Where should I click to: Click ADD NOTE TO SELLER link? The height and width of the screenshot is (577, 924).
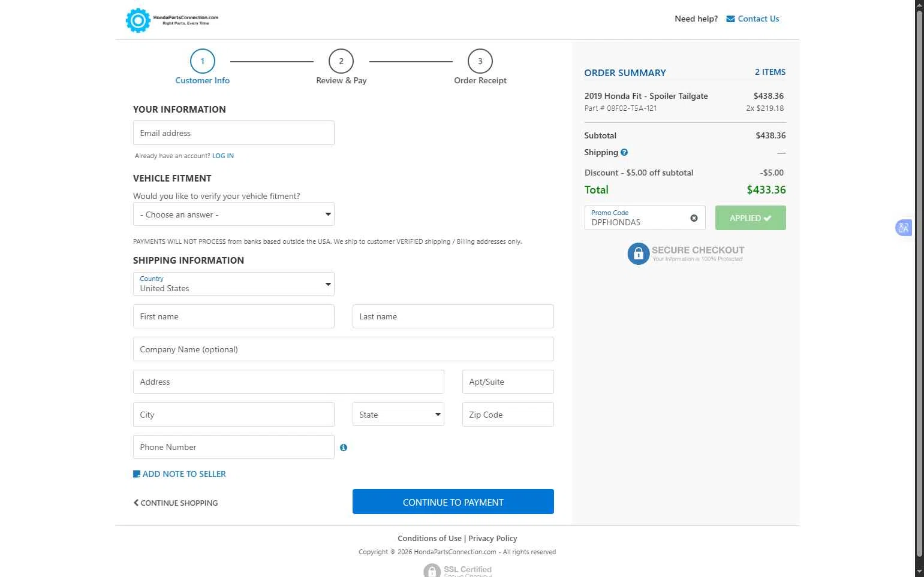click(184, 474)
